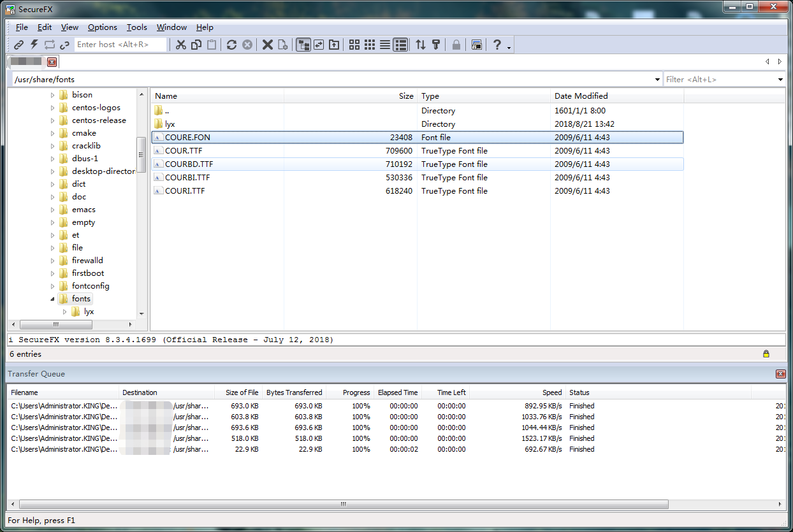
Task: Switch to list view
Action: coord(385,45)
